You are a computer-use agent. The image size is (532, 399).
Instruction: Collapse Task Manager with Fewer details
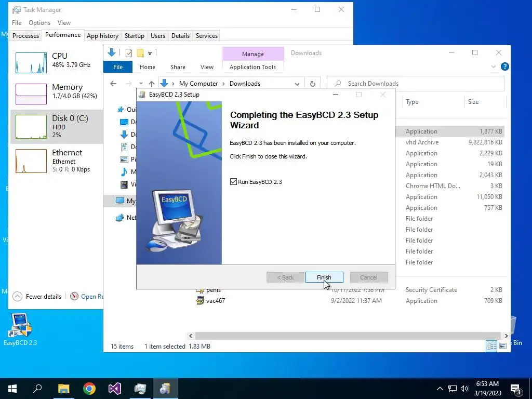[37, 297]
